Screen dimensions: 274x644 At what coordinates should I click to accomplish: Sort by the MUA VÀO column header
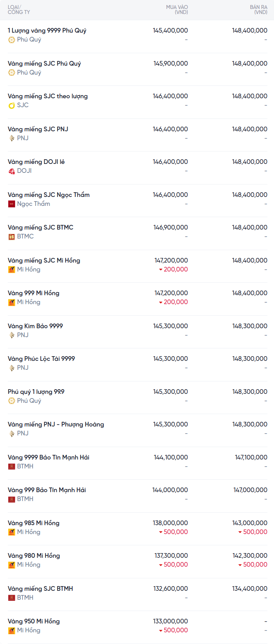pos(177,10)
